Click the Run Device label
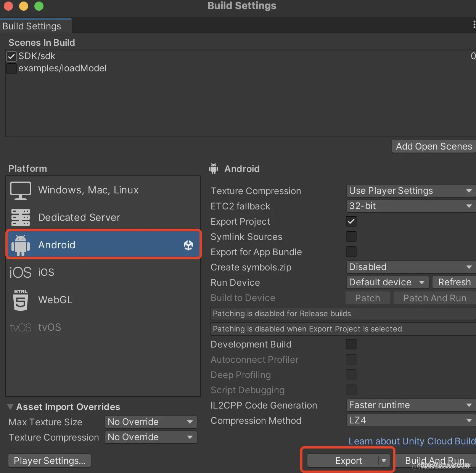476x473 pixels. [235, 283]
